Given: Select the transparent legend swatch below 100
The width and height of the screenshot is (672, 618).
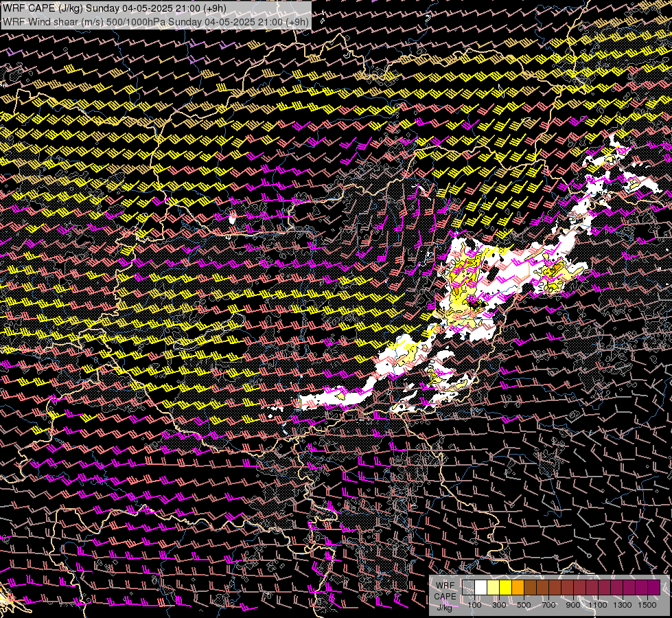Looking at the screenshot, I should pos(468,587).
